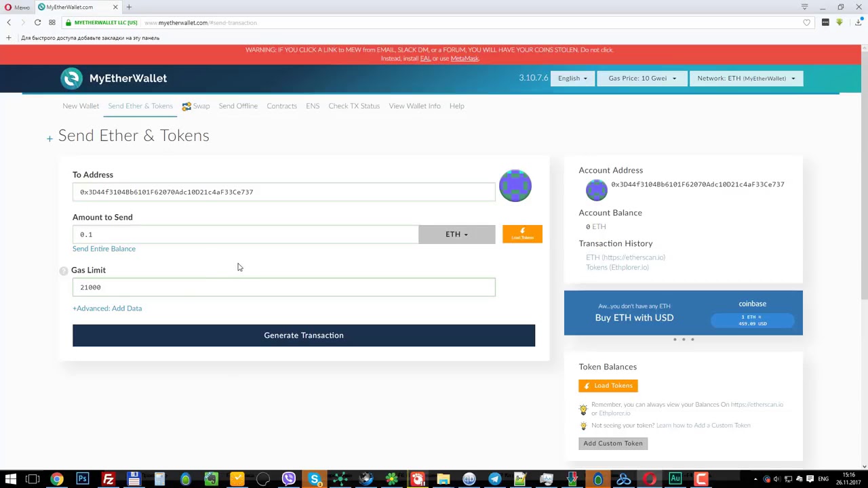Open Adobe Audition from taskbar

[x=675, y=479]
